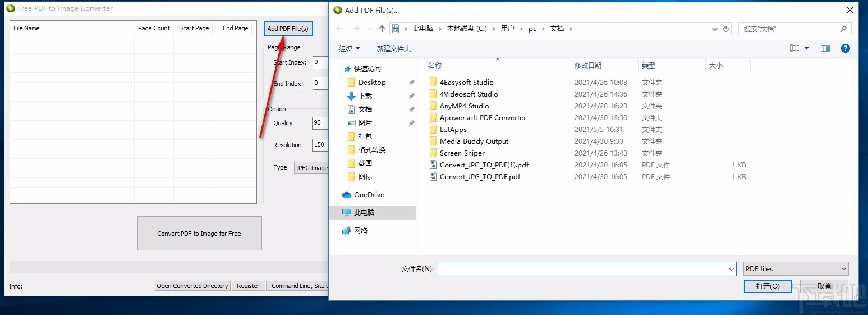Open PDF files type filter dropdown

tap(796, 269)
